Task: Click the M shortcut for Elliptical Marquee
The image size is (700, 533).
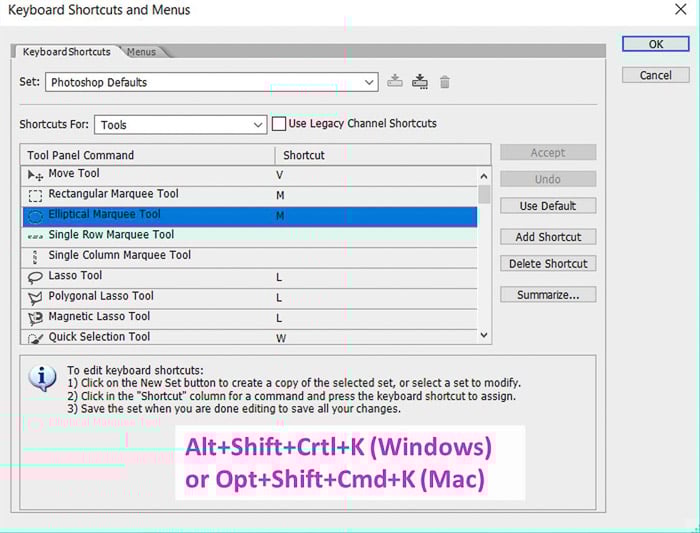Action: (x=280, y=216)
